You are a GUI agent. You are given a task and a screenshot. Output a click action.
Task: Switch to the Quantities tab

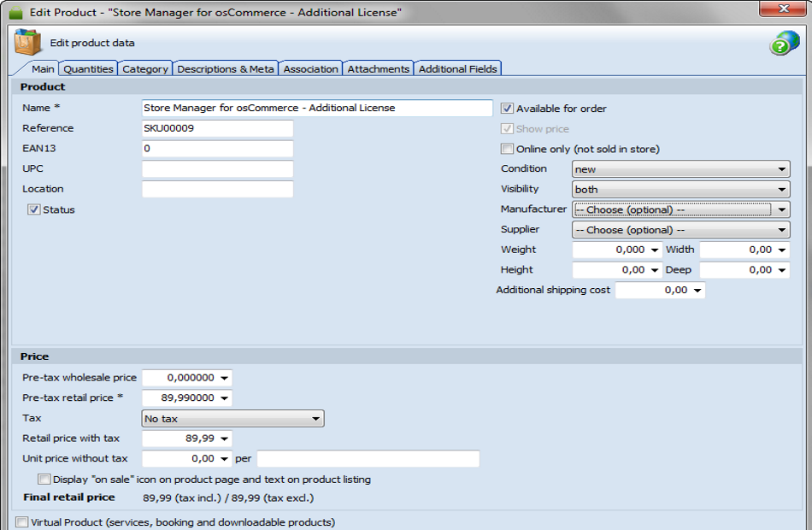point(88,69)
